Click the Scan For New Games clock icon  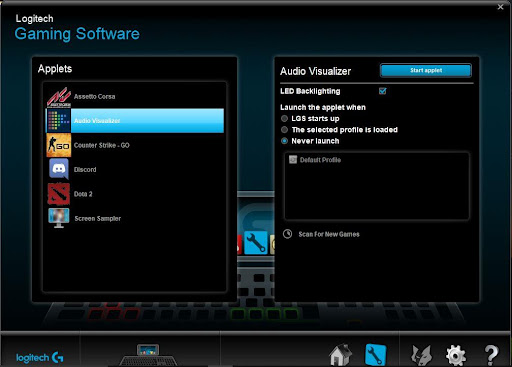pos(287,234)
